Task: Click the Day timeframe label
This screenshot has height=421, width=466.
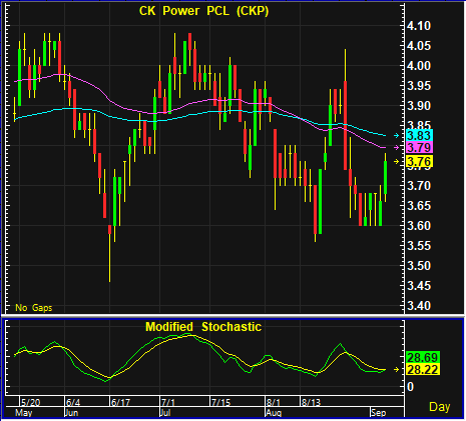Action: coord(440,407)
